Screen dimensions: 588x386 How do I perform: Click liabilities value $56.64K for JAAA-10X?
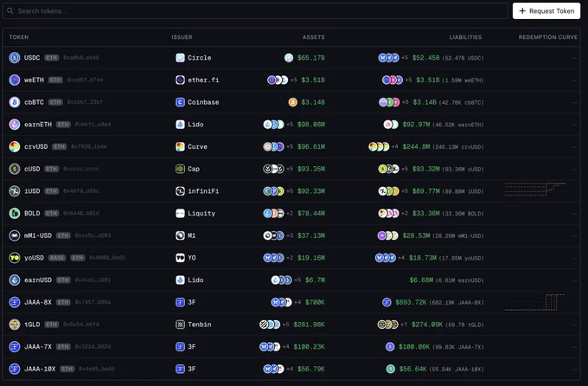(x=412, y=369)
